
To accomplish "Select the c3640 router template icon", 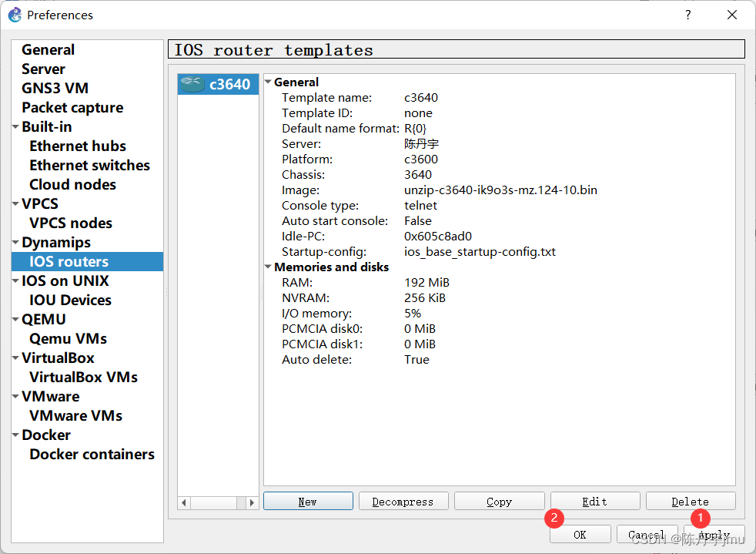I will tap(192, 84).
